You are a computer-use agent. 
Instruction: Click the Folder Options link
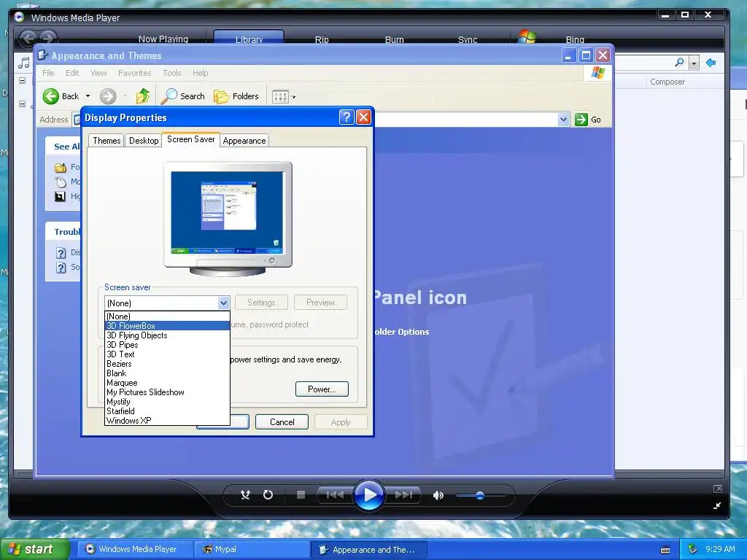pos(402,332)
